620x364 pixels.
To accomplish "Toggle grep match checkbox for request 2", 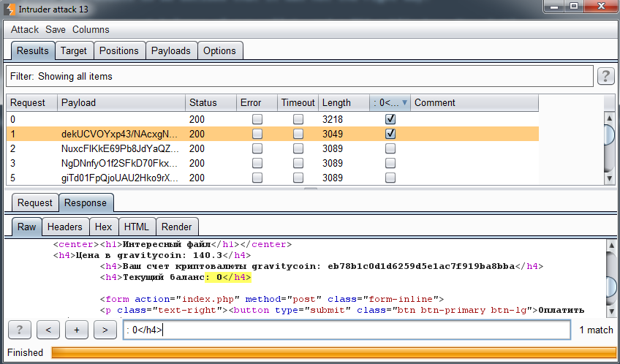I will coord(390,148).
